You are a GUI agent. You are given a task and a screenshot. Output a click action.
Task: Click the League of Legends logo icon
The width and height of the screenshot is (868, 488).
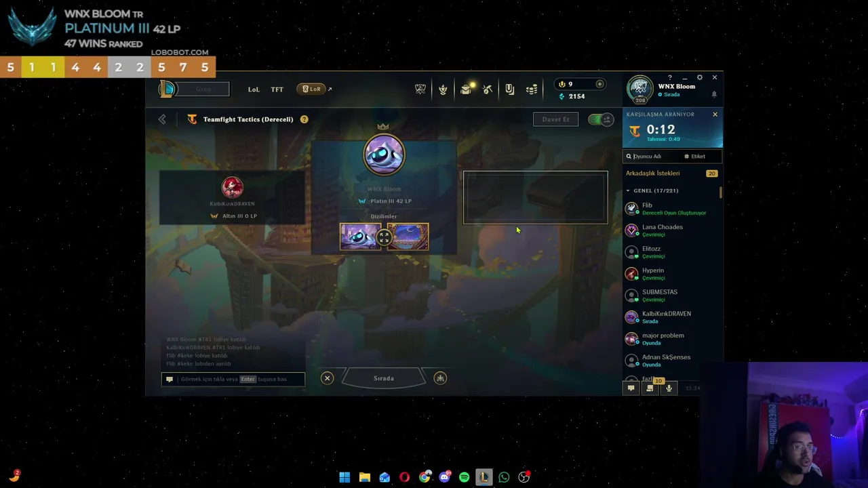167,89
